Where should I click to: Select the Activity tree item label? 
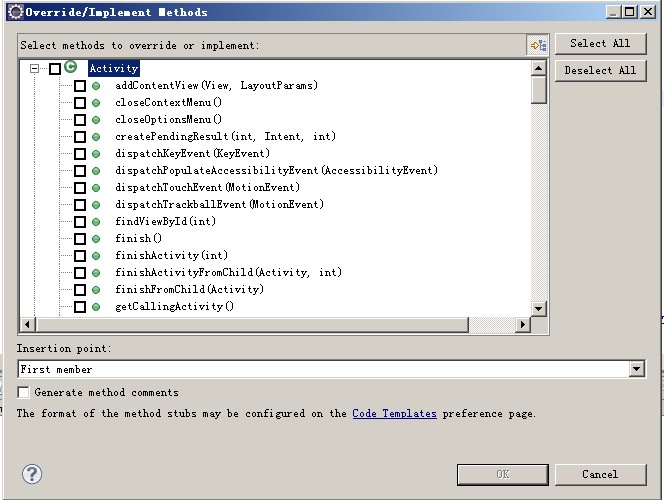[113, 69]
